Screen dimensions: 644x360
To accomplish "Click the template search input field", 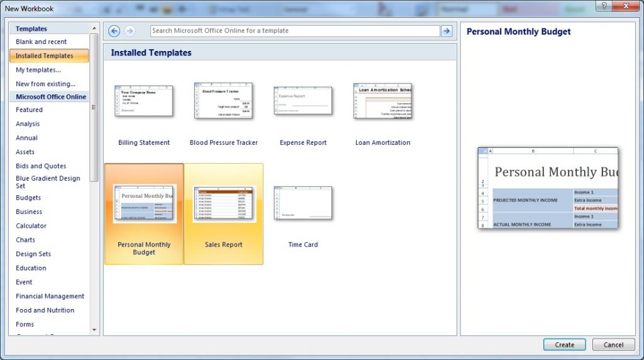I will (x=294, y=31).
